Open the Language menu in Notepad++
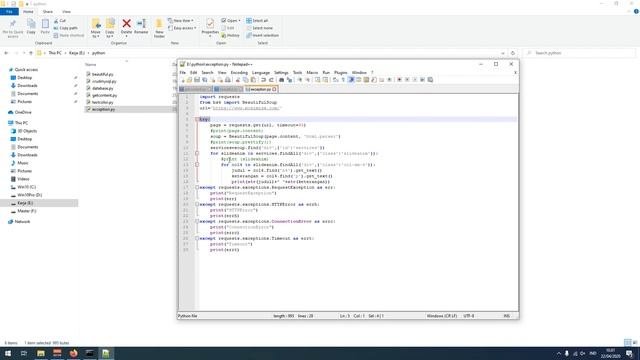Screen dimensions: 640x360 (261, 72)
